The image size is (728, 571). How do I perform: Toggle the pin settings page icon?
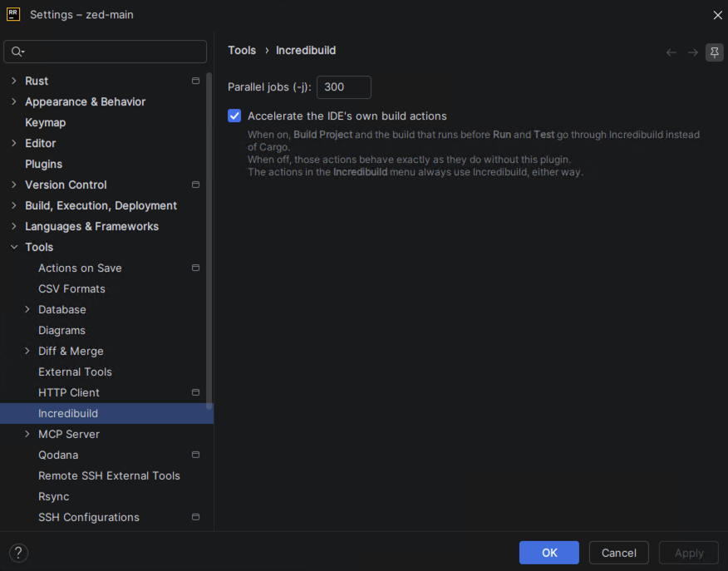[715, 52]
